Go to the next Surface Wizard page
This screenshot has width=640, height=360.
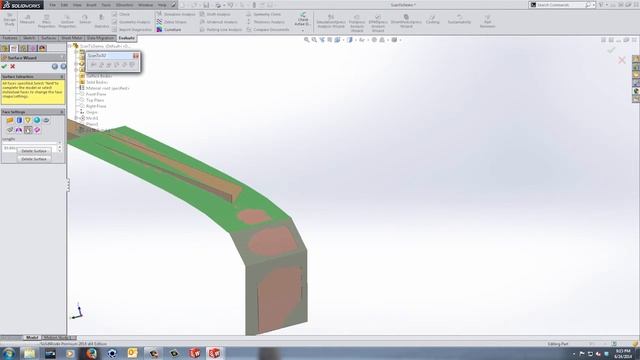(63, 67)
